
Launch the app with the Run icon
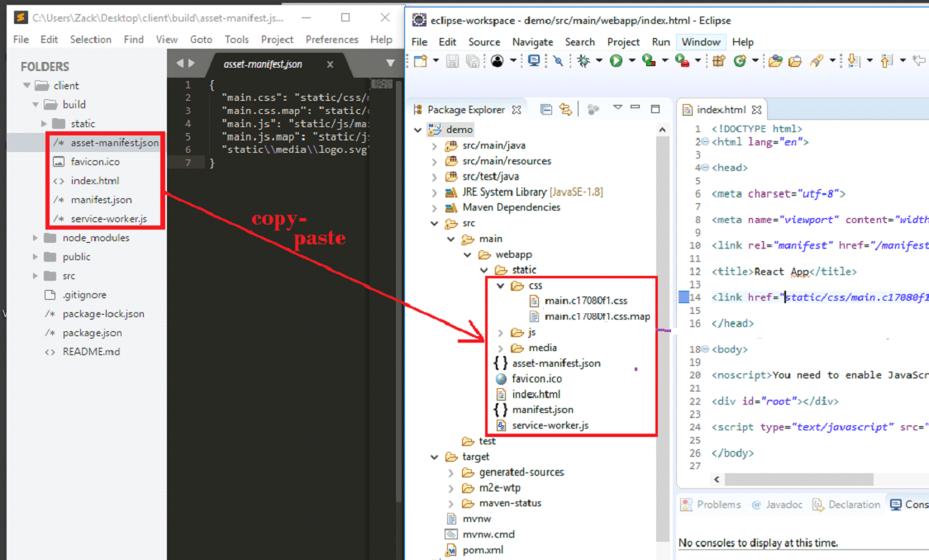(x=615, y=60)
